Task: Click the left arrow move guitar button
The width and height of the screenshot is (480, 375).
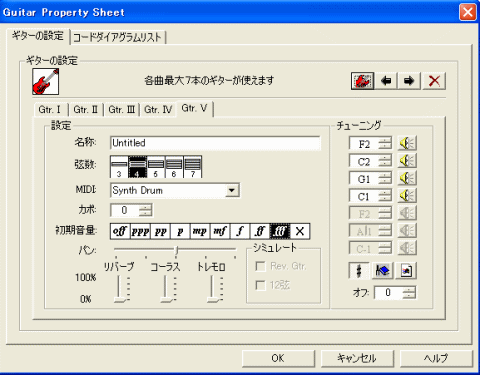Action: click(x=386, y=81)
